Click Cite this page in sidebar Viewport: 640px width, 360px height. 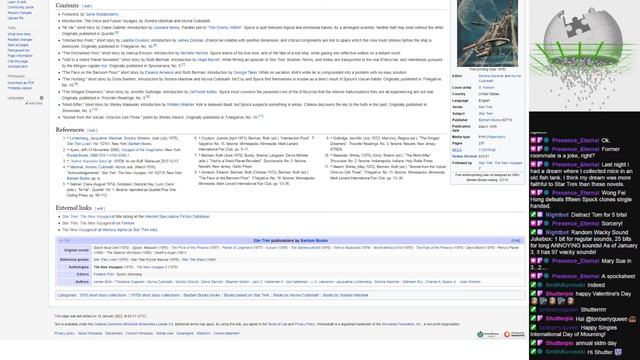(x=18, y=61)
